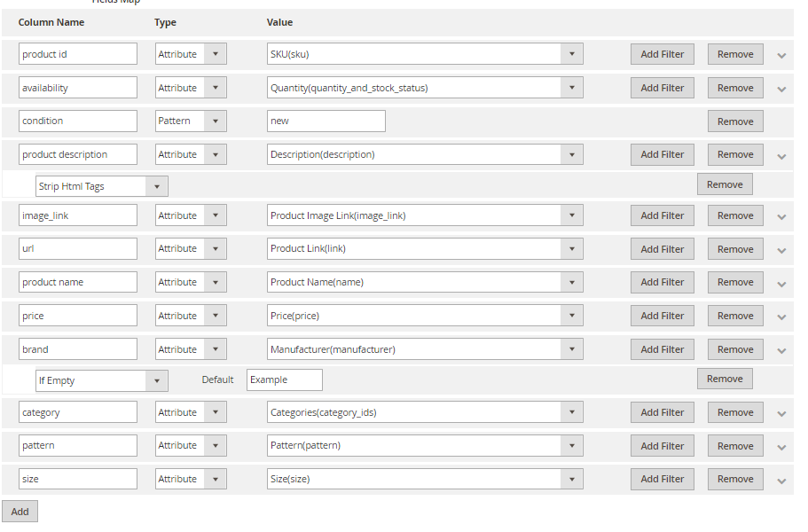Screen dimensions: 808x532
Task: Edit the product description column name field
Action: click(x=78, y=154)
